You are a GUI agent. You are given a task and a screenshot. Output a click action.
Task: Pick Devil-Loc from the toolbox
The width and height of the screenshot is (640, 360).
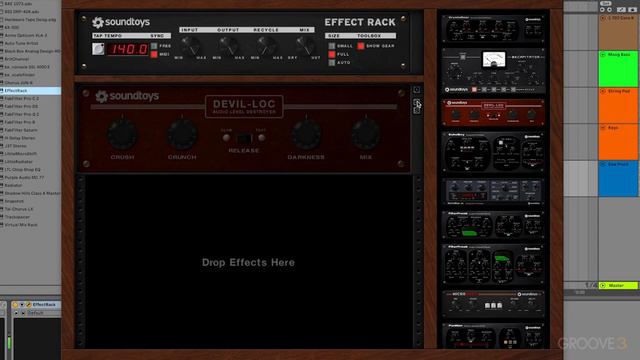[493, 113]
